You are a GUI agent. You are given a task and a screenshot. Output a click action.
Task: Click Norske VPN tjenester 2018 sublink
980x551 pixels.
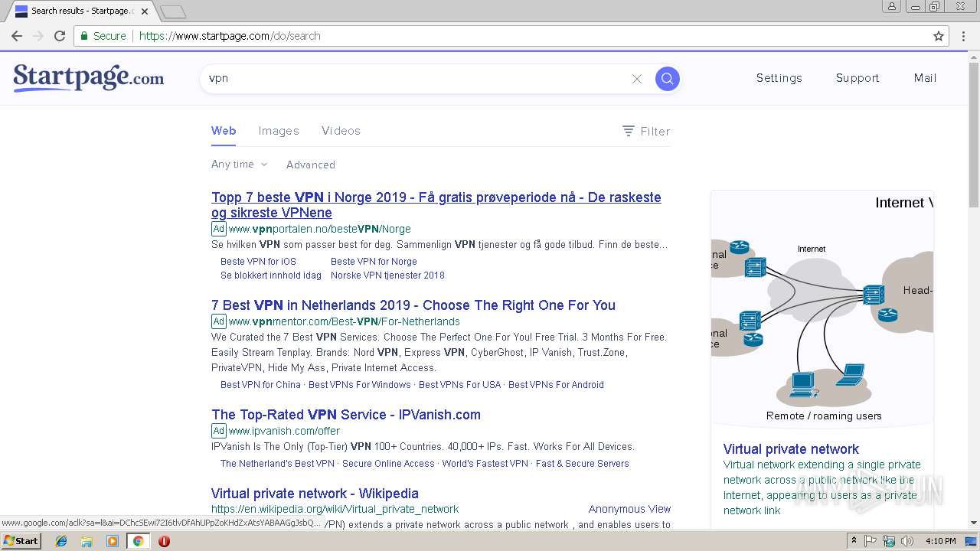[387, 275]
